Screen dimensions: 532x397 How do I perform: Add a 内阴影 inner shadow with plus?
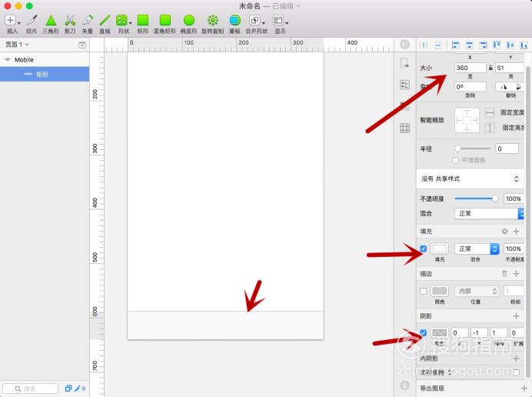516,359
